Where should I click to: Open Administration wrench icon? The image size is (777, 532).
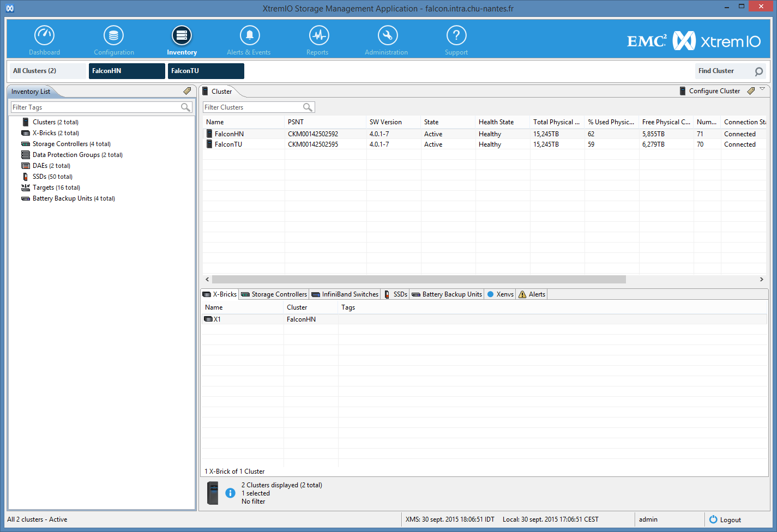pyautogui.click(x=387, y=35)
